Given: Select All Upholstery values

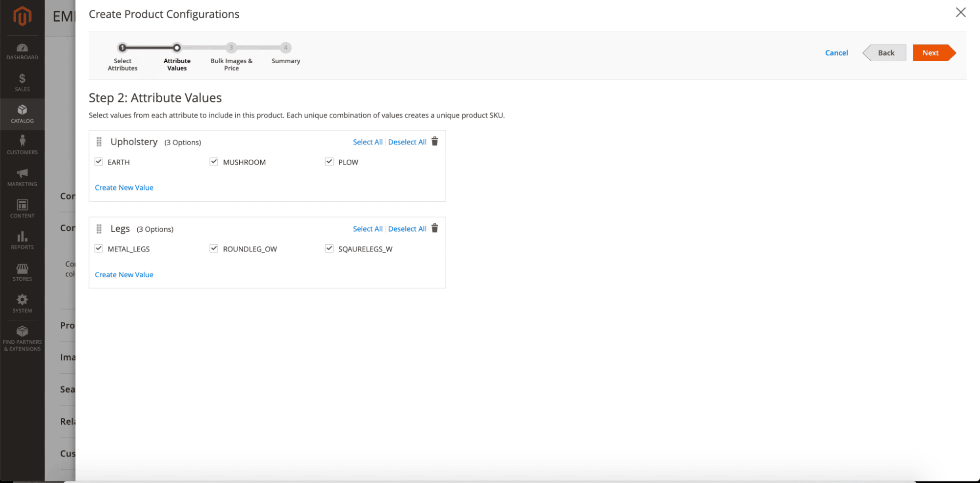Looking at the screenshot, I should pos(368,142).
